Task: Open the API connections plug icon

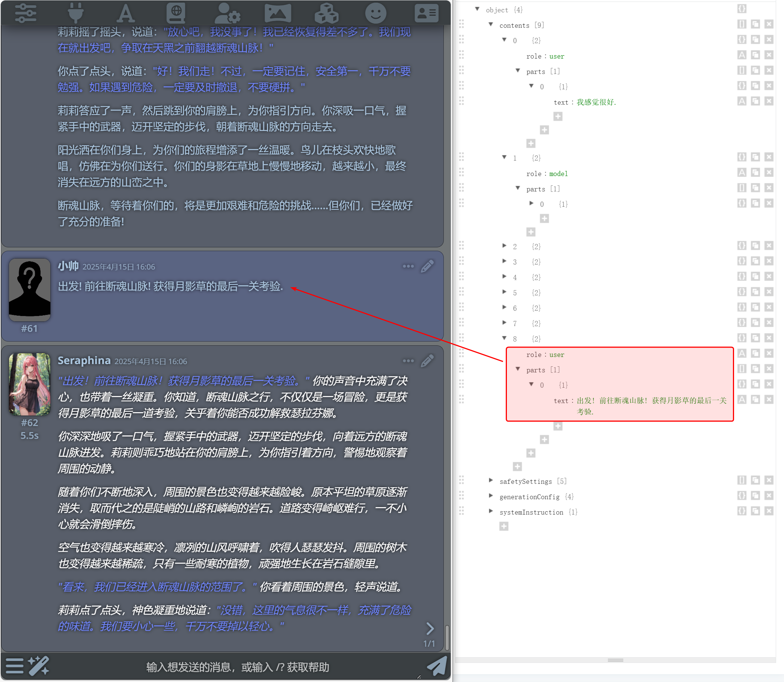Action: pyautogui.click(x=75, y=12)
